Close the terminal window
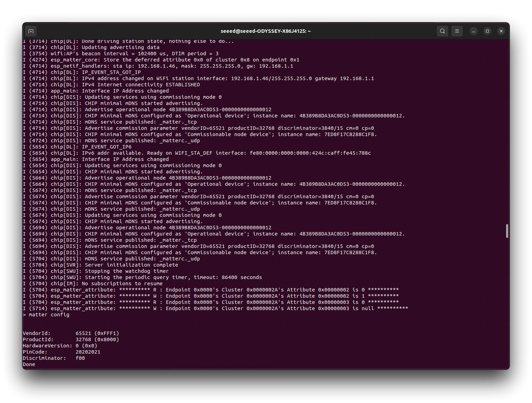Viewport: 532px width, 403px height. pos(501,31)
